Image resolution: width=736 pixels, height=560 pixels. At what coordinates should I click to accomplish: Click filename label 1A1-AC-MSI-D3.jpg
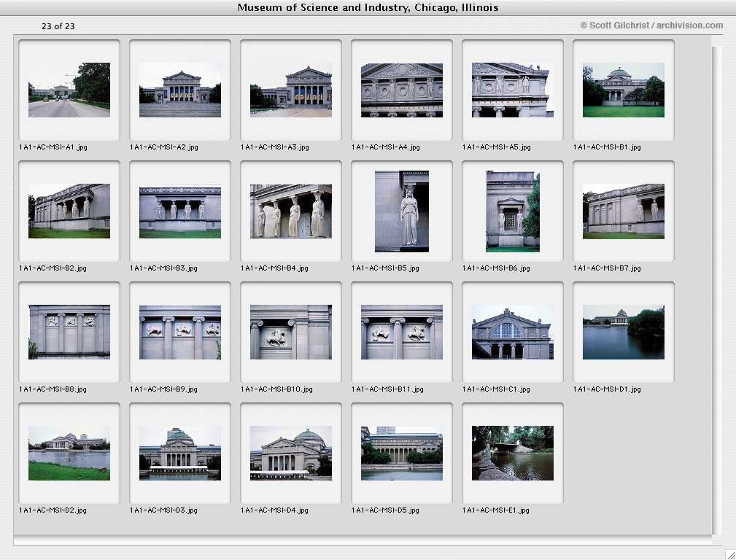point(163,510)
